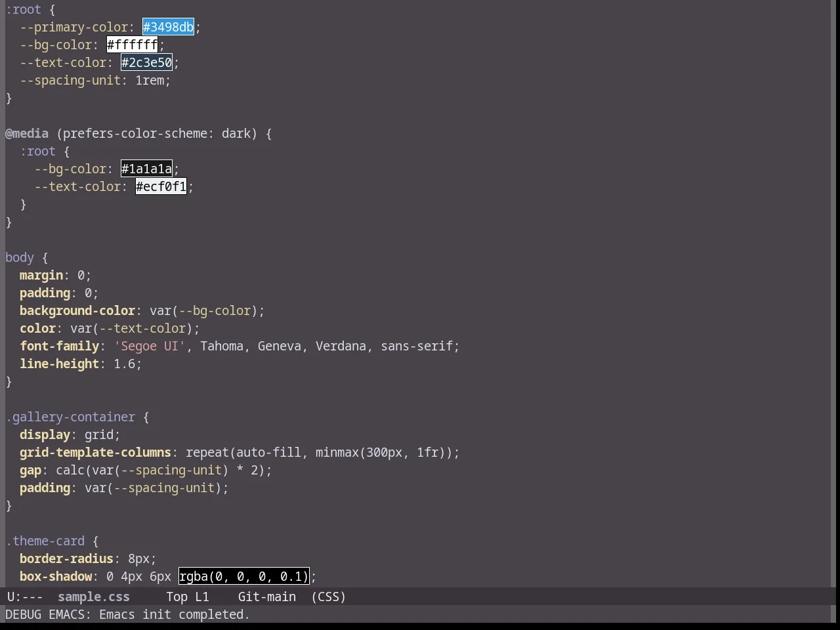Click the border-radius property

(x=67, y=558)
